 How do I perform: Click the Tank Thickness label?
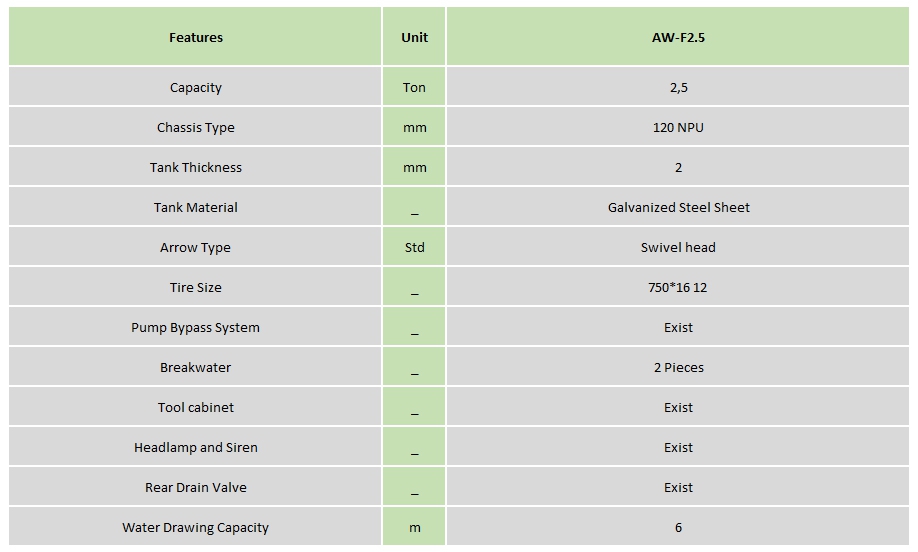196,167
